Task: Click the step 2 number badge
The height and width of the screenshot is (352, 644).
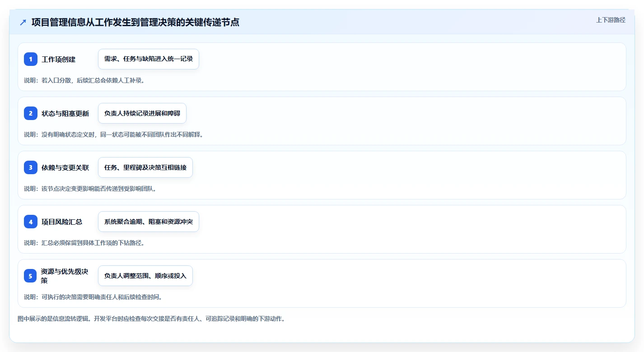Action: 31,113
